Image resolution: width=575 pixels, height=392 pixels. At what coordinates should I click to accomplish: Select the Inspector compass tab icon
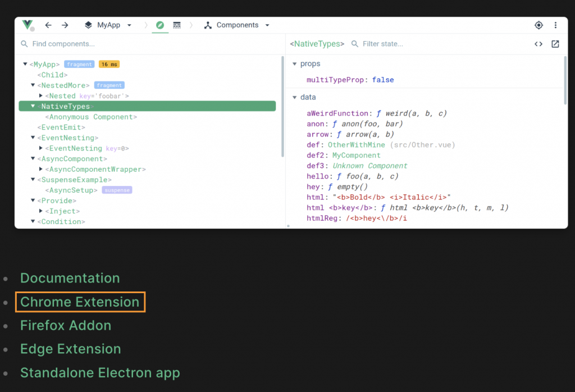point(160,25)
